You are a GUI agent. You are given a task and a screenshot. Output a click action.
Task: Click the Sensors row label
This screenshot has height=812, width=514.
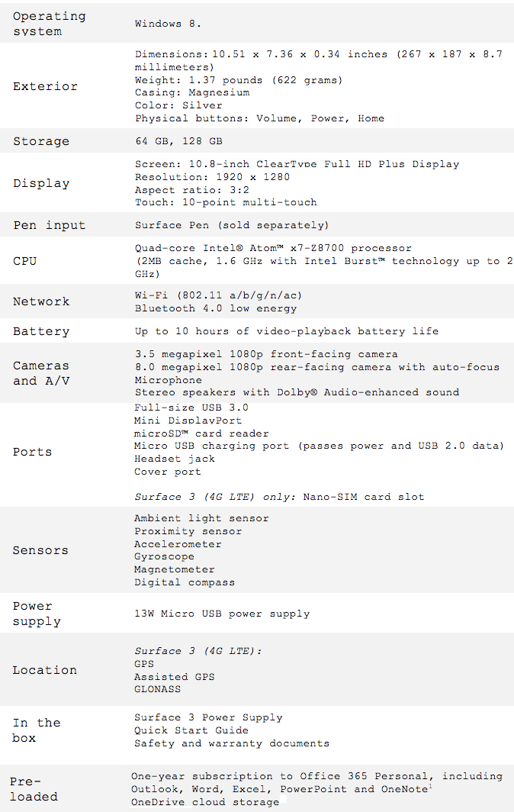[x=40, y=550]
